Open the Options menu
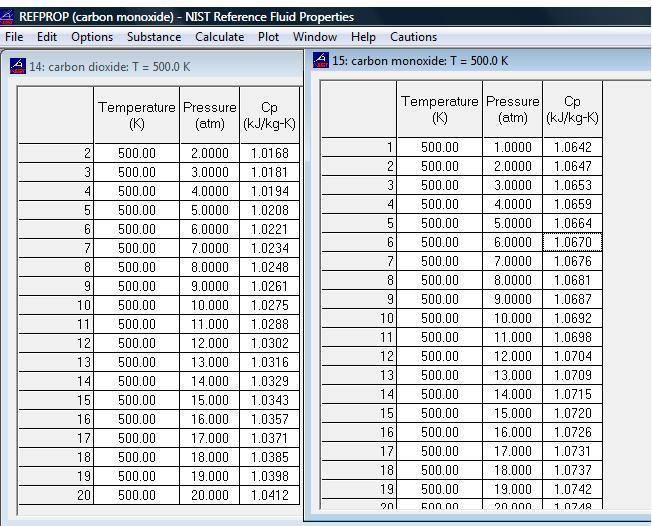The height and width of the screenshot is (526, 652). coord(92,37)
